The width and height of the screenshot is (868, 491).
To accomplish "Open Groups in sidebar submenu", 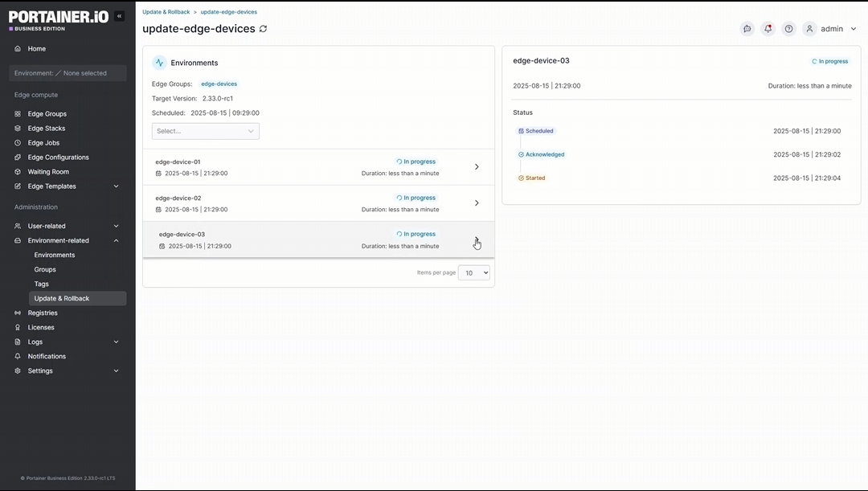I will coord(45,269).
